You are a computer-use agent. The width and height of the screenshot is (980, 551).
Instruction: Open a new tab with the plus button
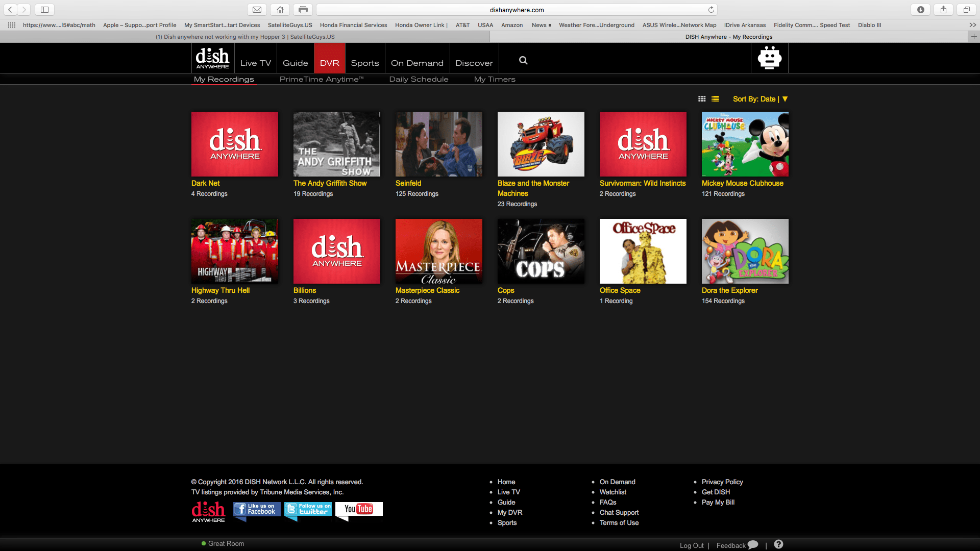[974, 37]
